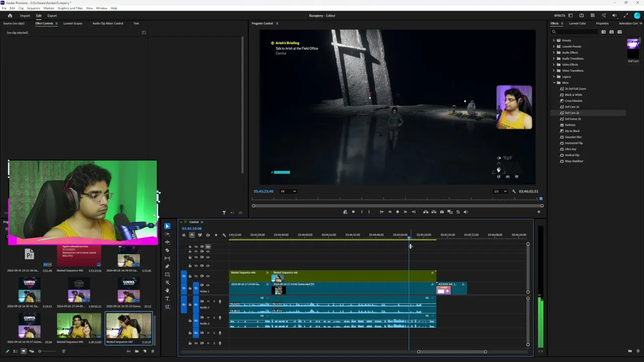644x362 pixels.
Task: Click the Export workspace button
Action: [52, 16]
